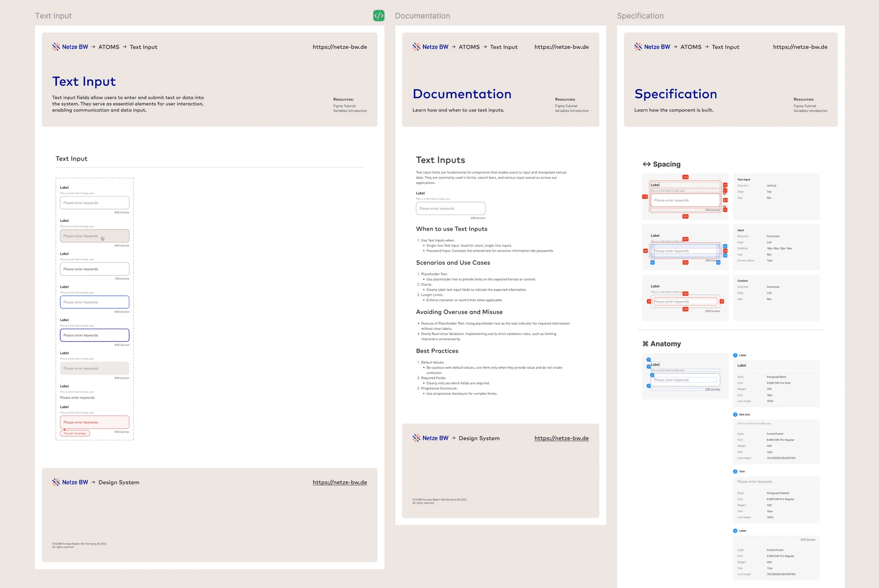
Task: Select the large blue Documentation title
Action: (462, 94)
